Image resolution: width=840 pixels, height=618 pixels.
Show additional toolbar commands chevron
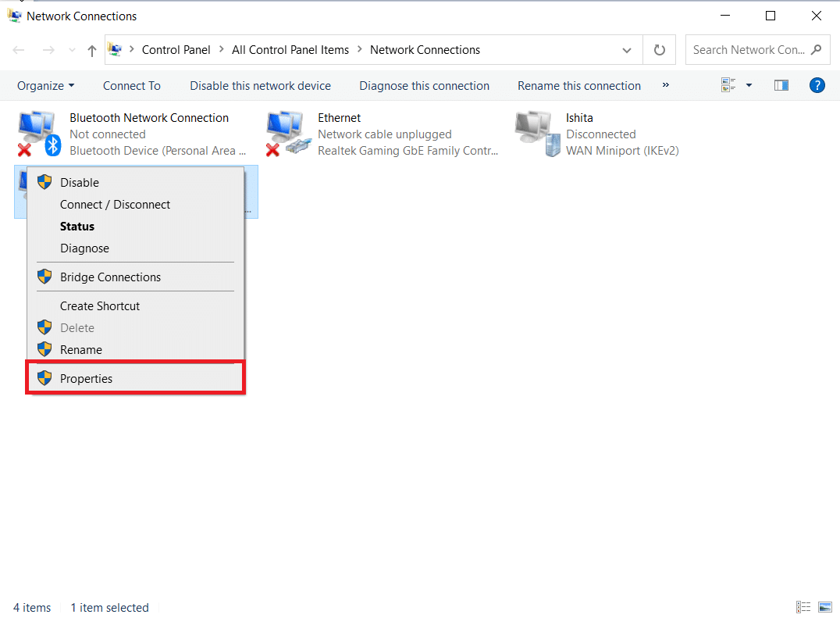coord(665,84)
